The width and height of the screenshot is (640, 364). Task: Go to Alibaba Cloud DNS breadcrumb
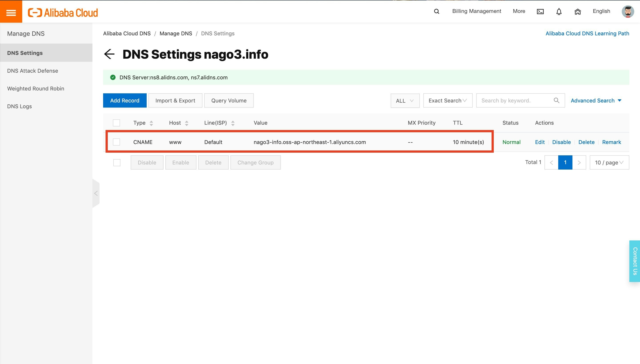(x=127, y=34)
